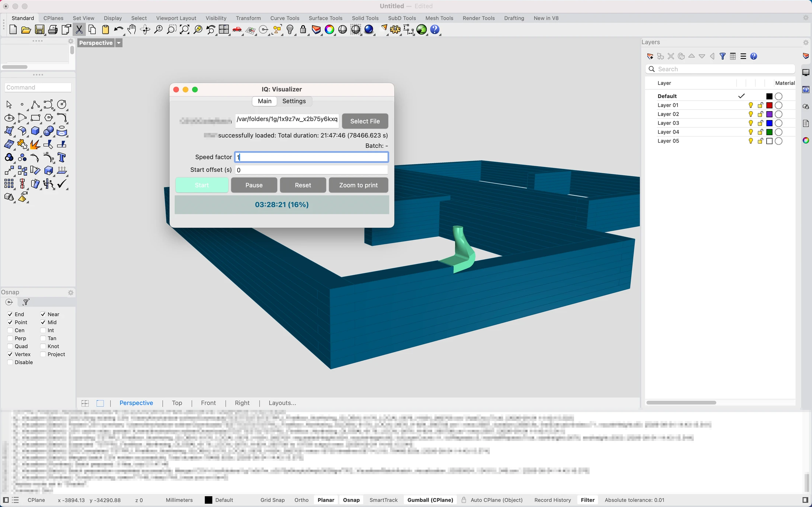Open the Osnap panel gear menu
Image resolution: width=812 pixels, height=507 pixels.
tap(71, 292)
